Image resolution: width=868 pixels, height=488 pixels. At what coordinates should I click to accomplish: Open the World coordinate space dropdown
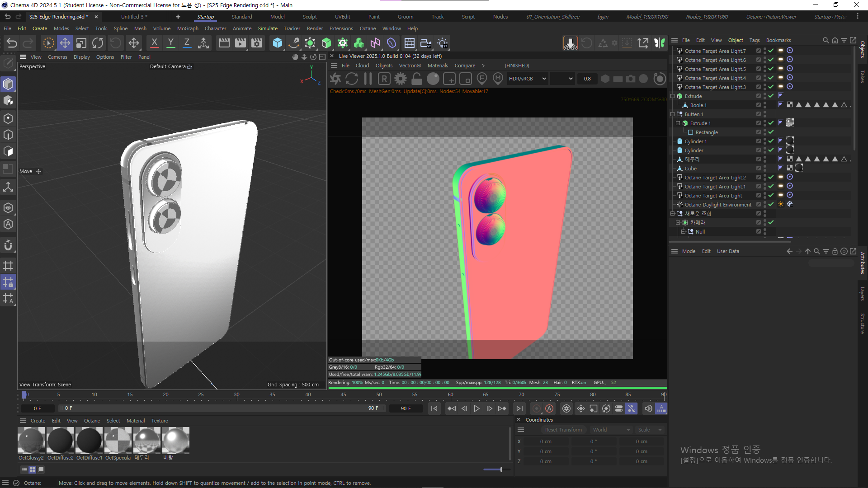pos(611,430)
